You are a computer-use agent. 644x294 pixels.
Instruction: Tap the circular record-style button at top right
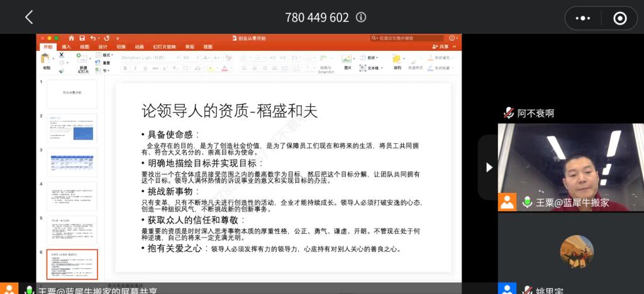[x=619, y=18]
